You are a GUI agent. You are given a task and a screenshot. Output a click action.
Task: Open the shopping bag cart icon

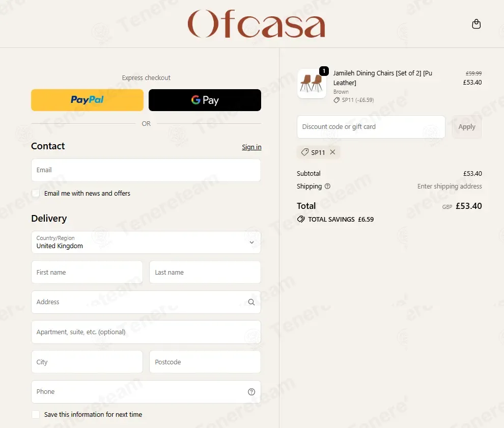[x=476, y=24]
